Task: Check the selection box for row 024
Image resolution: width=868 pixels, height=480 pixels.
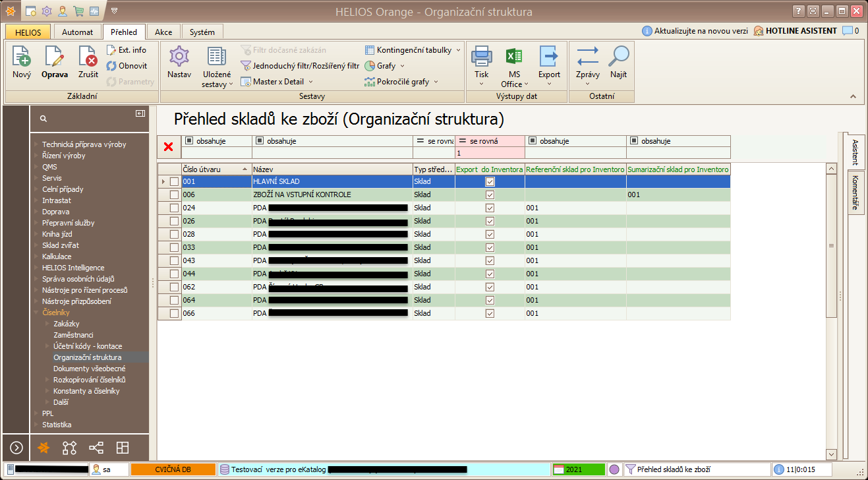Action: point(174,208)
